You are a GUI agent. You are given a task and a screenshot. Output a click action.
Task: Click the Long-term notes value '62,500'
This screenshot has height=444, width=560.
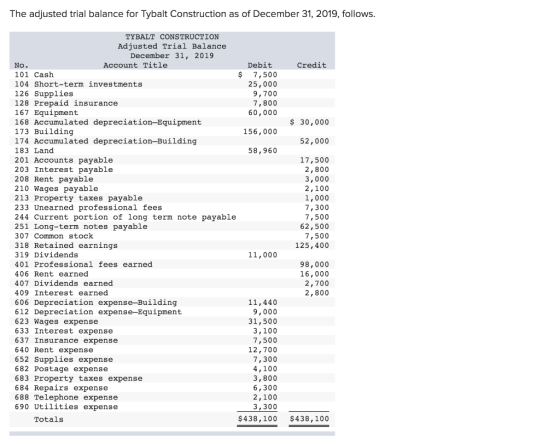315,226
